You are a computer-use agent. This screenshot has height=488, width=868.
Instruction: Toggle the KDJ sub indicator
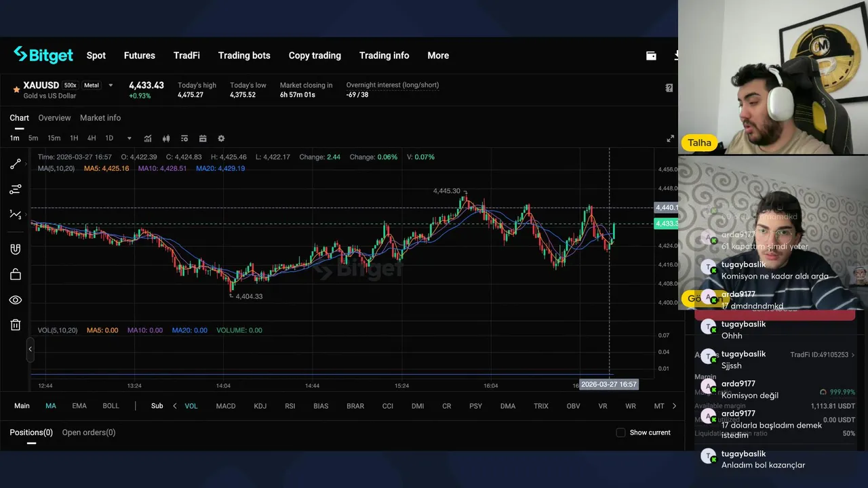click(260, 406)
